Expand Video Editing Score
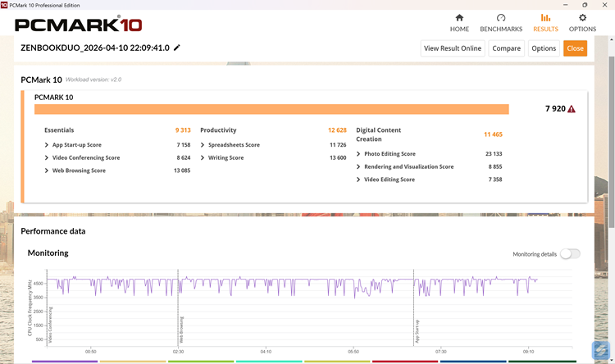Viewport: 615px width, 364px height. pos(358,180)
